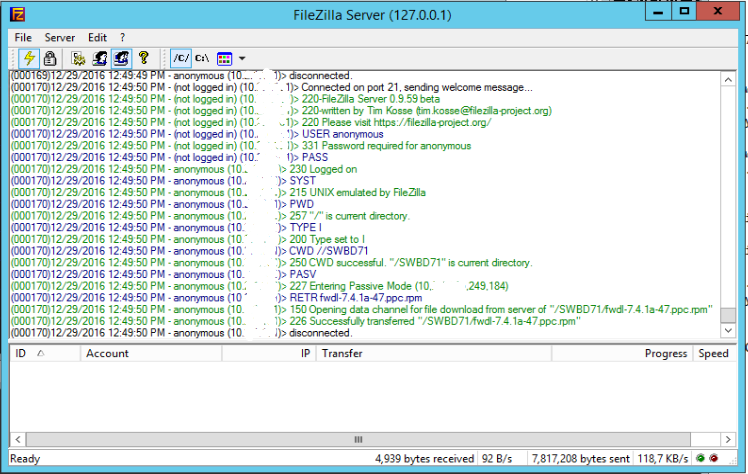
Task: Switch to /C/ path display format
Action: point(181,58)
